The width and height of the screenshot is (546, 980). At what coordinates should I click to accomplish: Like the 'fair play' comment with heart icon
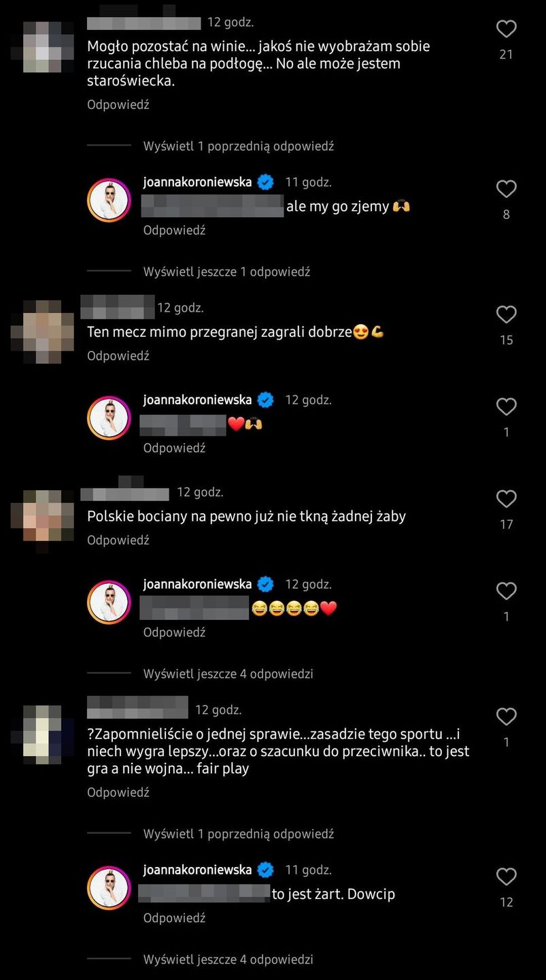pyautogui.click(x=506, y=717)
